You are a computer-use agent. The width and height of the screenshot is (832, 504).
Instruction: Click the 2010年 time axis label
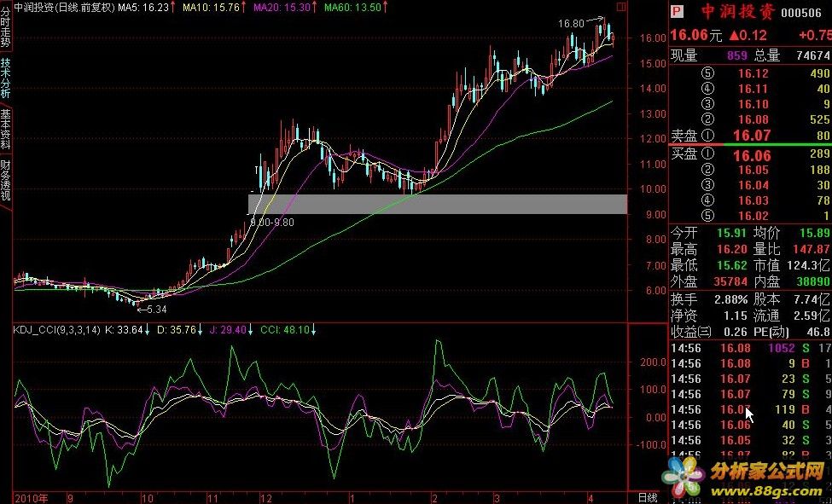(x=32, y=498)
